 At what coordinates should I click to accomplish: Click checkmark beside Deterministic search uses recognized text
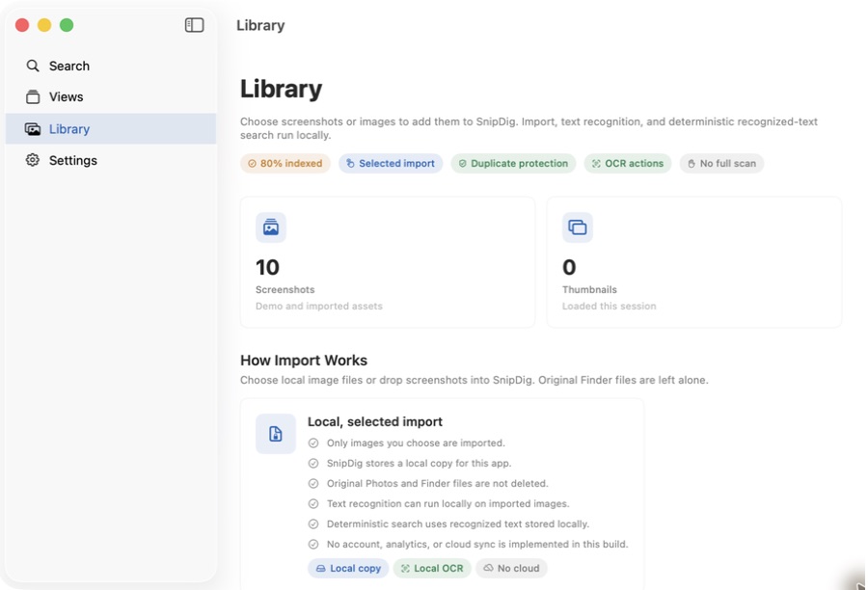pos(313,523)
